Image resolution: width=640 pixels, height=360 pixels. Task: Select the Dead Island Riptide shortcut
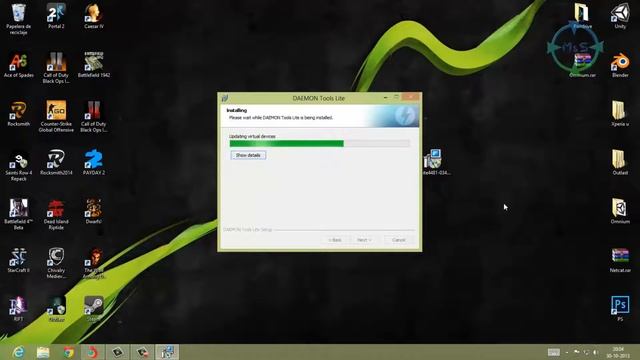[56, 215]
